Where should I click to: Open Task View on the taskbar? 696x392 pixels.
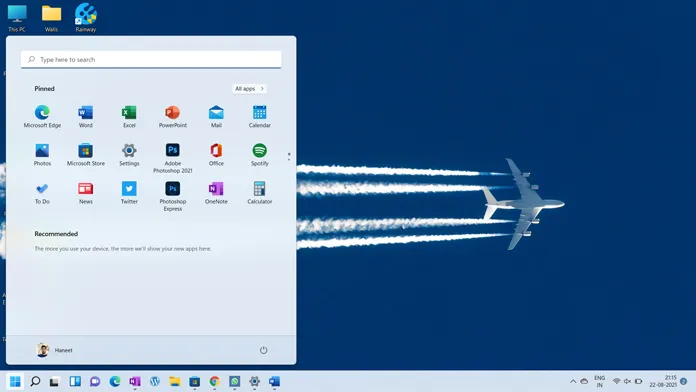pos(55,381)
